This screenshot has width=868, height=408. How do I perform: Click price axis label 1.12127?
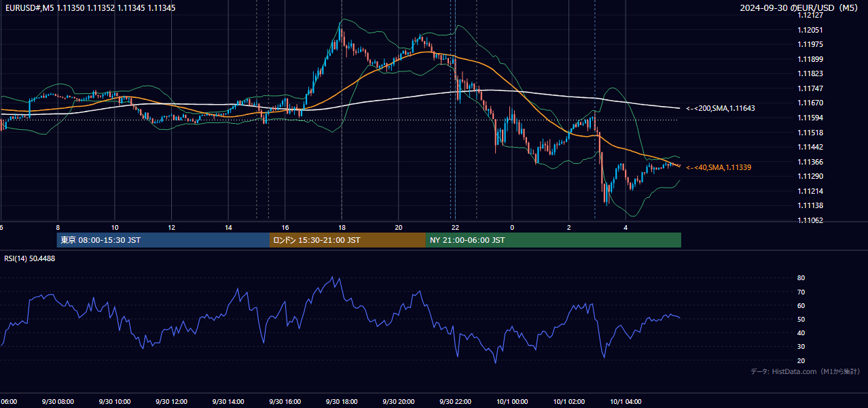click(x=810, y=15)
